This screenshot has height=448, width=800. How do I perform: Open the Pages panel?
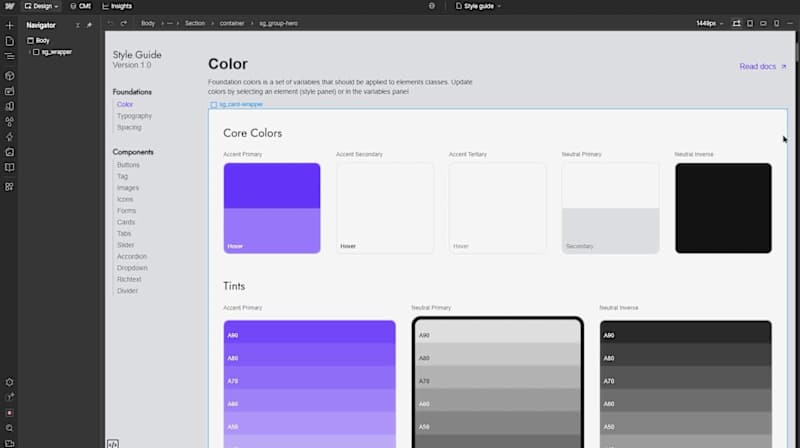[x=9, y=41]
